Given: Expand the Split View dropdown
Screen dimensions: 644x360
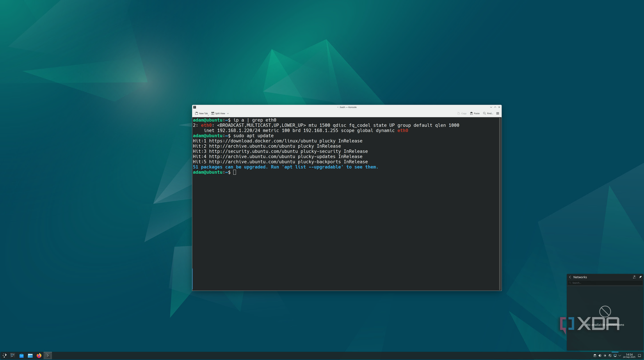Looking at the screenshot, I should 228,113.
